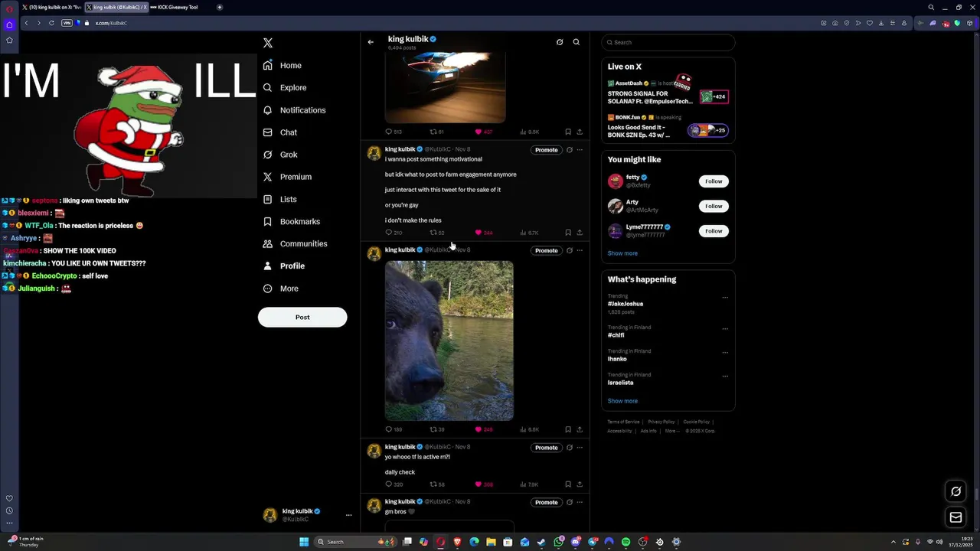Open the Opera GX home icon in sidebar
Image resolution: width=980 pixels, height=551 pixels.
pos(9,24)
